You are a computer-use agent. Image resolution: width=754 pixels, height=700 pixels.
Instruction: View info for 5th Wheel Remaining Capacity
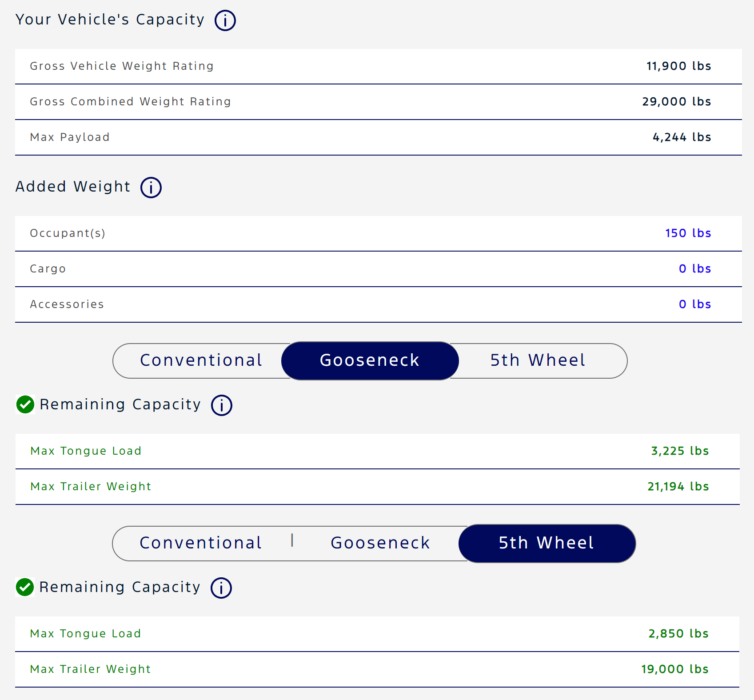coord(221,588)
